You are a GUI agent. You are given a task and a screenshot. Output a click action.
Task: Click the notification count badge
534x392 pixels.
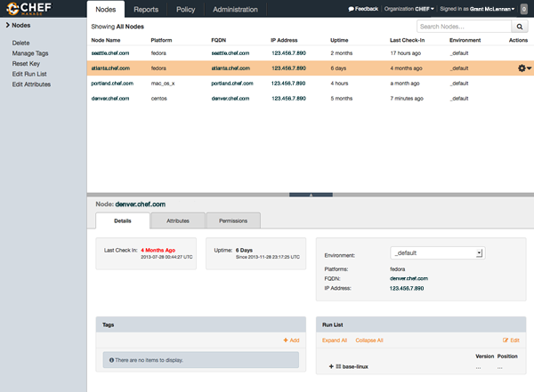click(x=525, y=9)
